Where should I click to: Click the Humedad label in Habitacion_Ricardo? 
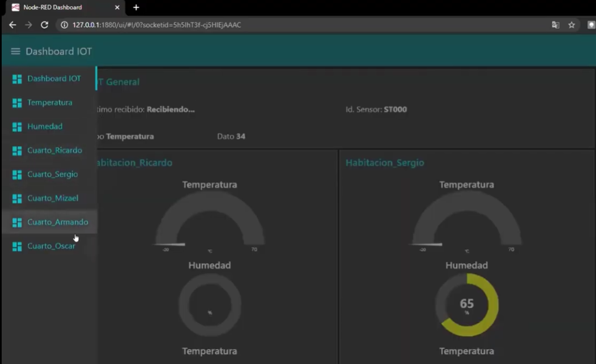tap(210, 265)
